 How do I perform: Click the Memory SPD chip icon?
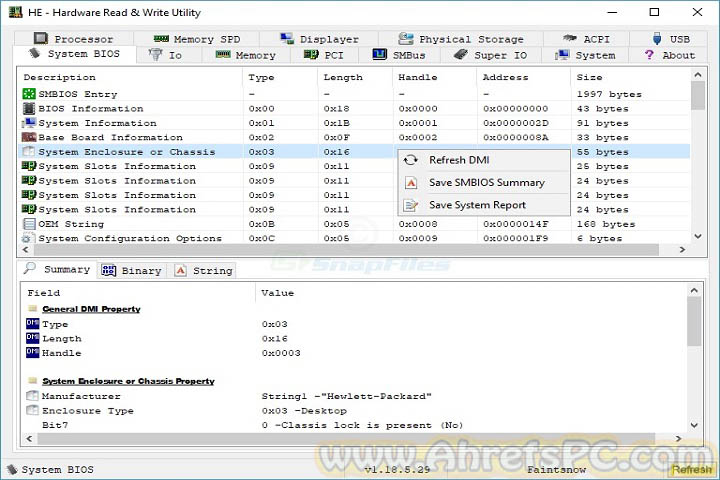(161, 39)
